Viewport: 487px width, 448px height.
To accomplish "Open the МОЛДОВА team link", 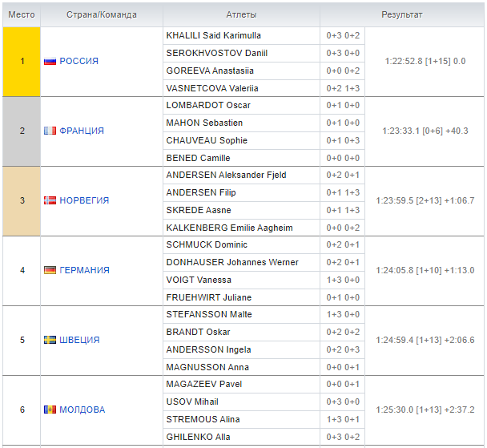I will [82, 410].
